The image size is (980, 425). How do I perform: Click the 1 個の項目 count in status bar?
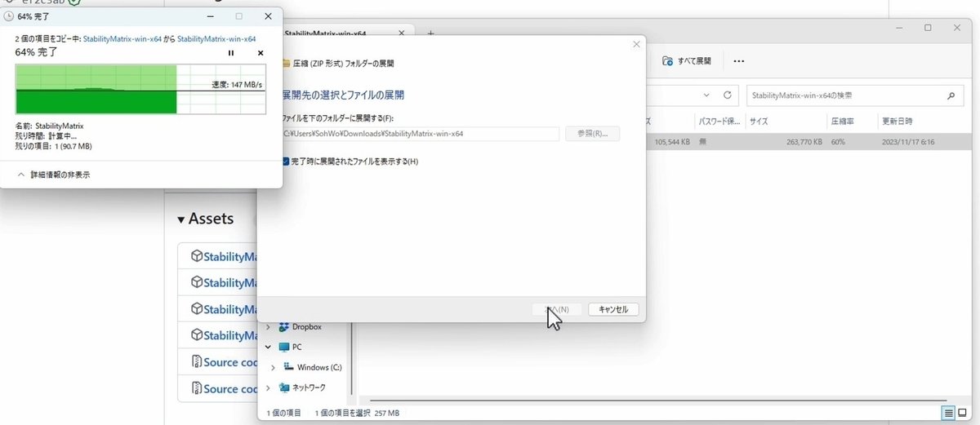coord(284,414)
